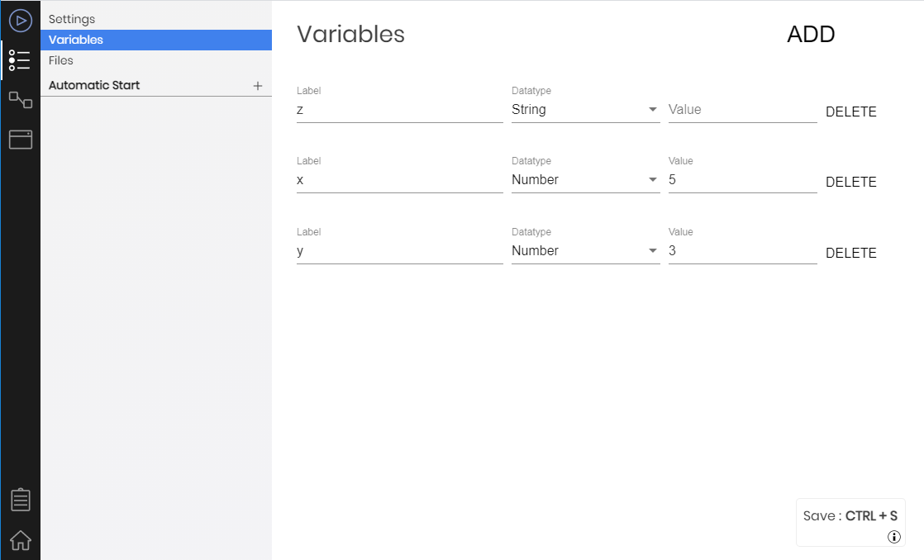This screenshot has height=560, width=924.
Task: Expand Datatype dropdown for variable x
Action: (585, 179)
